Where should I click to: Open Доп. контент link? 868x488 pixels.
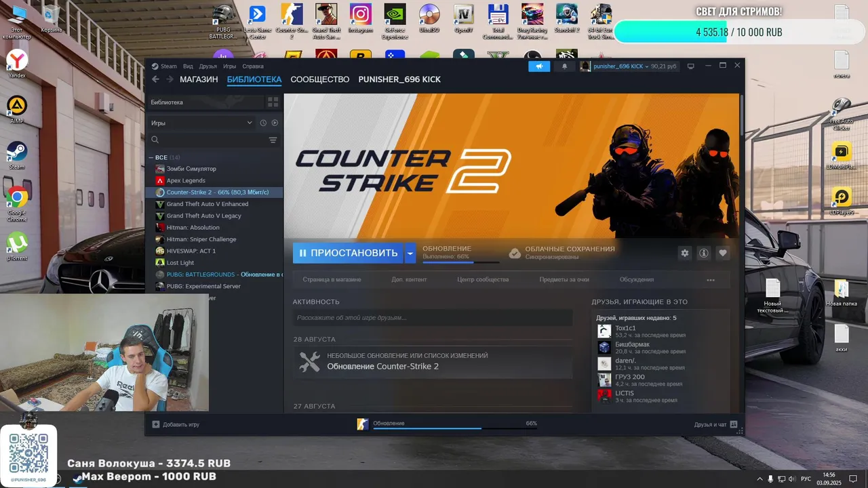(409, 279)
